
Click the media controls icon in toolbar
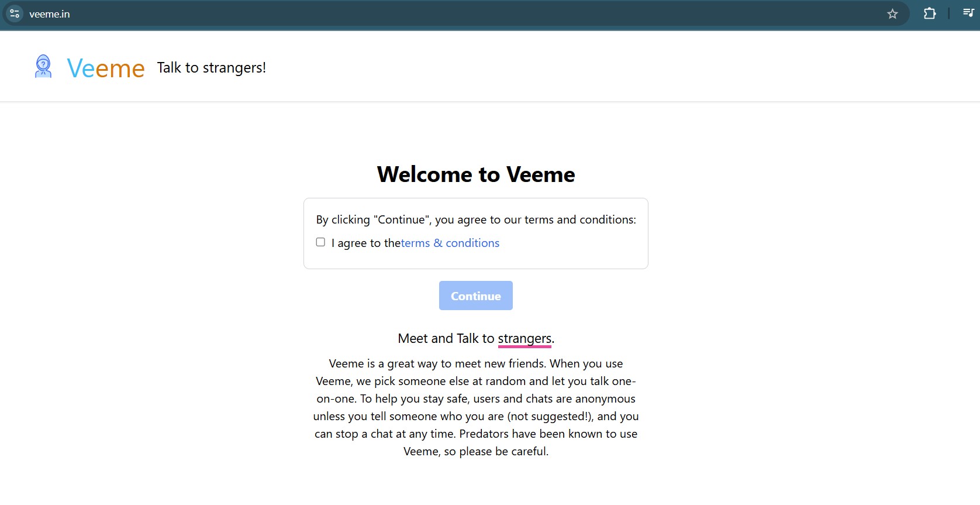(969, 13)
